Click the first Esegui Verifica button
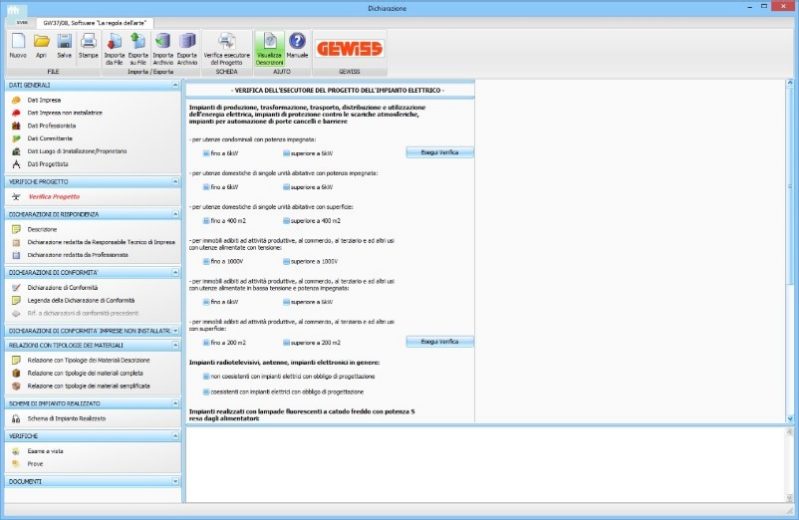Screen dimensions: 799x520 439,152
